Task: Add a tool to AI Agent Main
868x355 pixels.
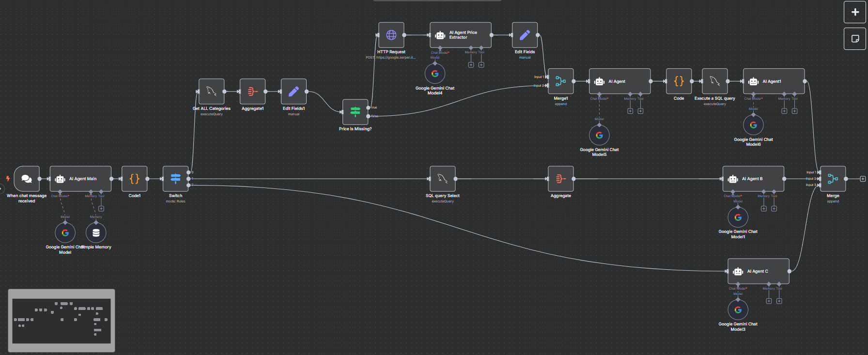Action: (x=101, y=209)
